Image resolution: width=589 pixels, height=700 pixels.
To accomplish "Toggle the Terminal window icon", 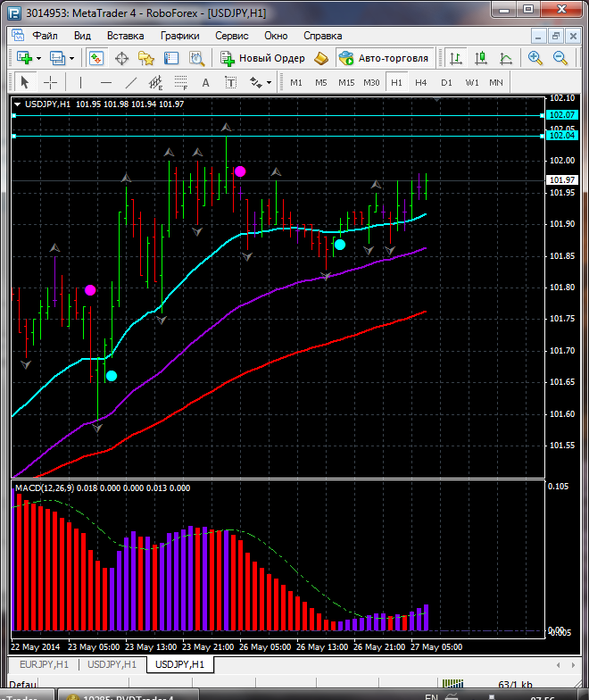I will click(x=171, y=58).
